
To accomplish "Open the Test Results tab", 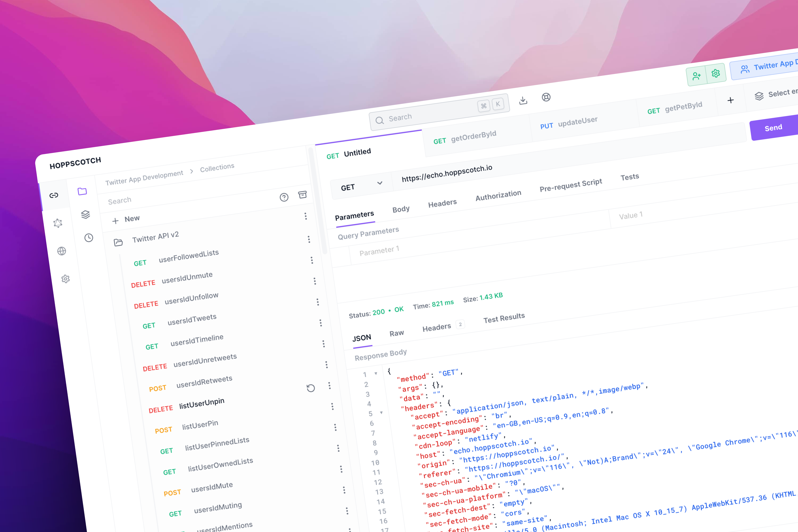I will tap(504, 318).
